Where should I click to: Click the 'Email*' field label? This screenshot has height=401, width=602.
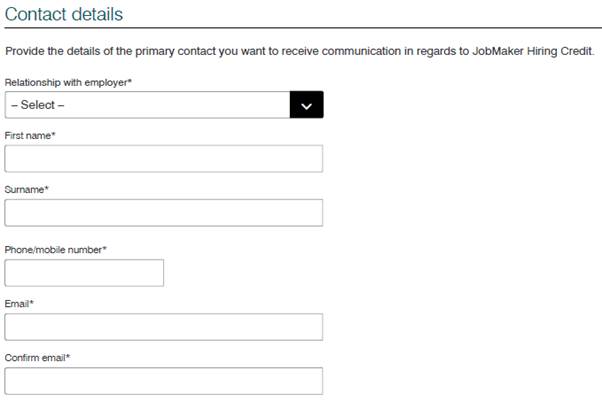(19, 303)
